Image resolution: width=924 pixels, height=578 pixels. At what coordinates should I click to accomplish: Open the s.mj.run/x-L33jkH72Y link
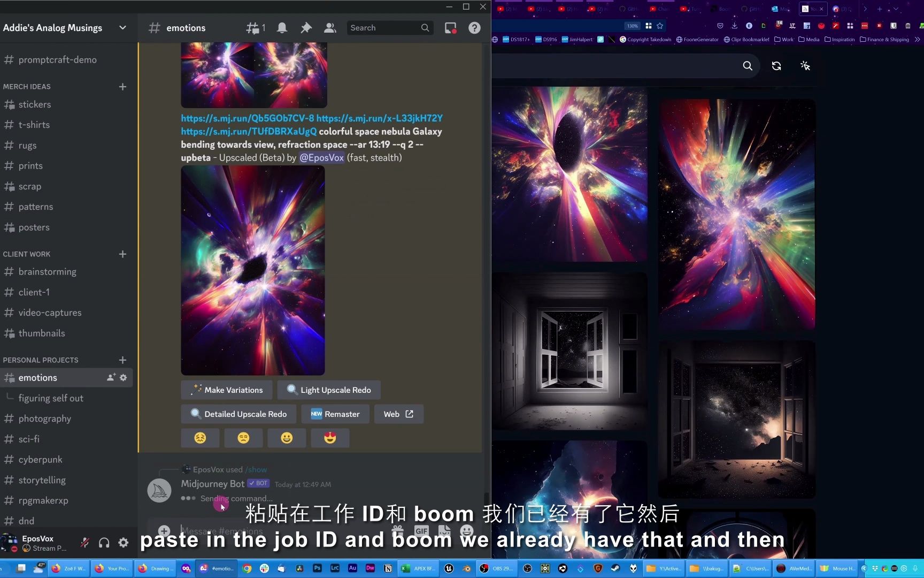tap(380, 118)
